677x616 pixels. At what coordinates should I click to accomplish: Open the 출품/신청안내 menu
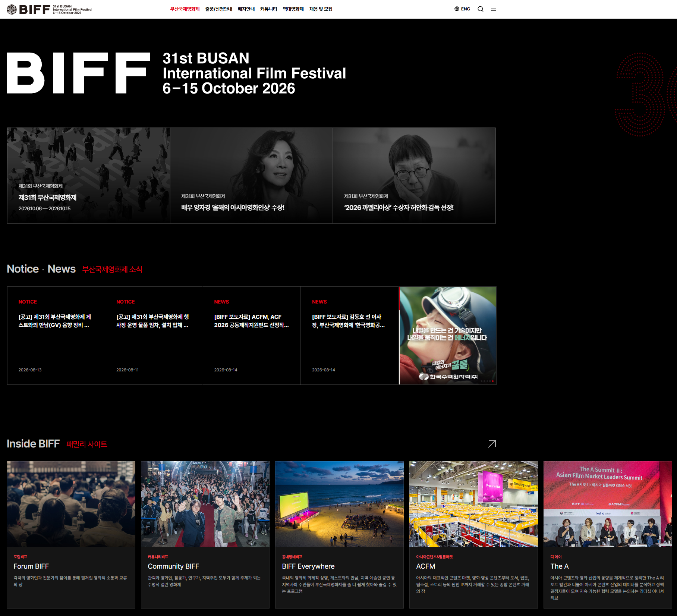tap(218, 9)
